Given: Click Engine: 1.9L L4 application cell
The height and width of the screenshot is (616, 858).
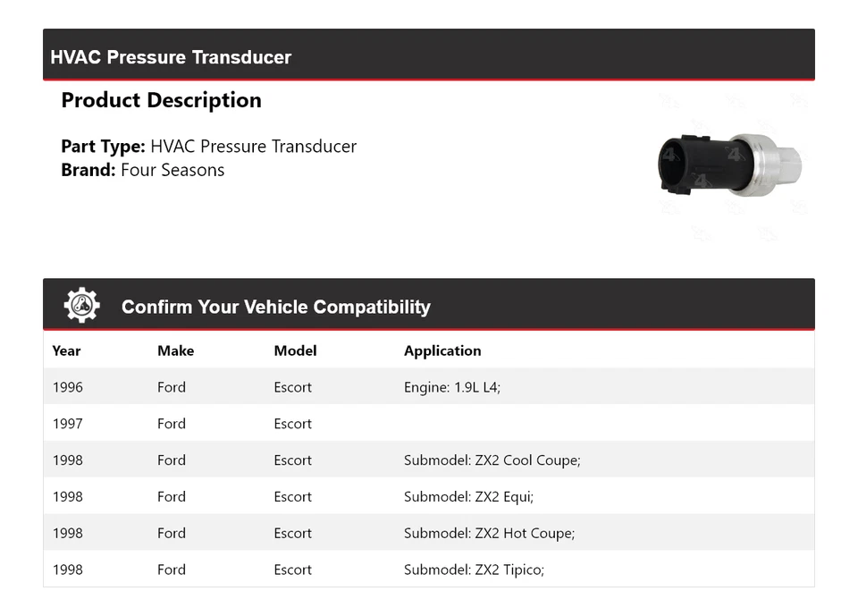Looking at the screenshot, I should 452,387.
